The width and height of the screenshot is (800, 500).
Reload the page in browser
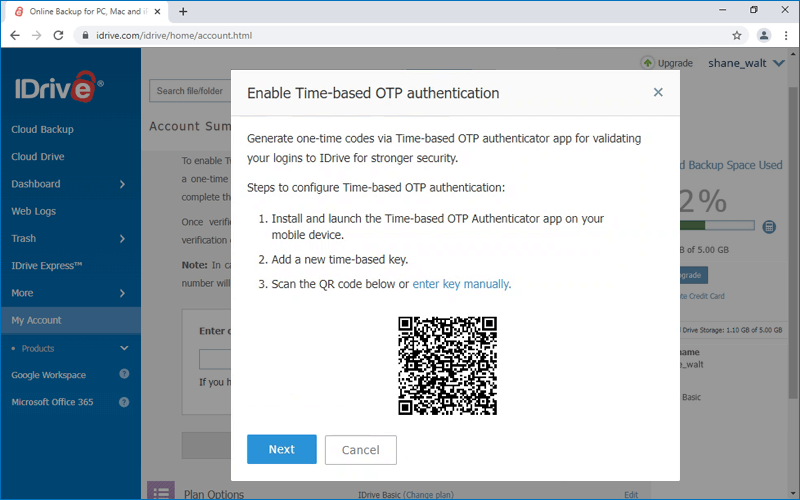point(58,35)
